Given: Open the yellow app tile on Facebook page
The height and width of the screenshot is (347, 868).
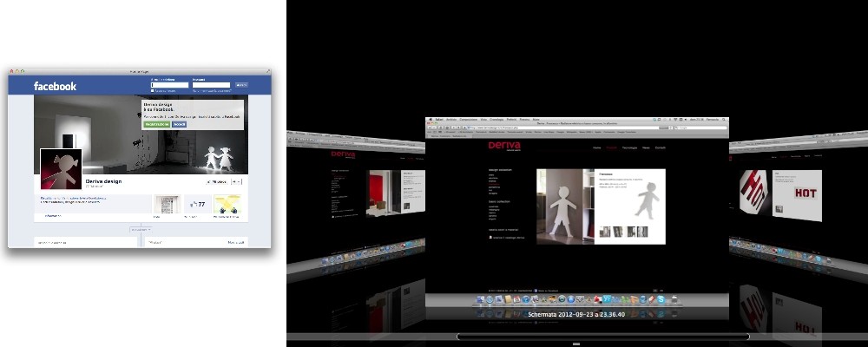Looking at the screenshot, I should pos(227,204).
